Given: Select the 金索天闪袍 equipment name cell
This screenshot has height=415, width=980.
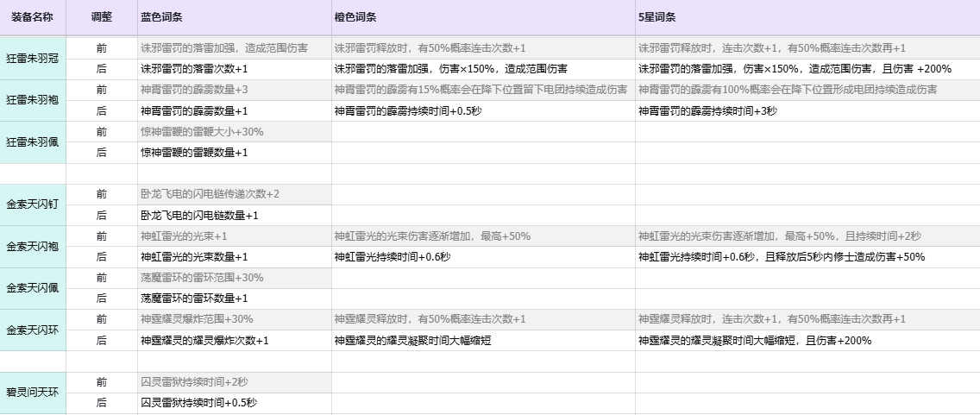Looking at the screenshot, I should [32, 246].
